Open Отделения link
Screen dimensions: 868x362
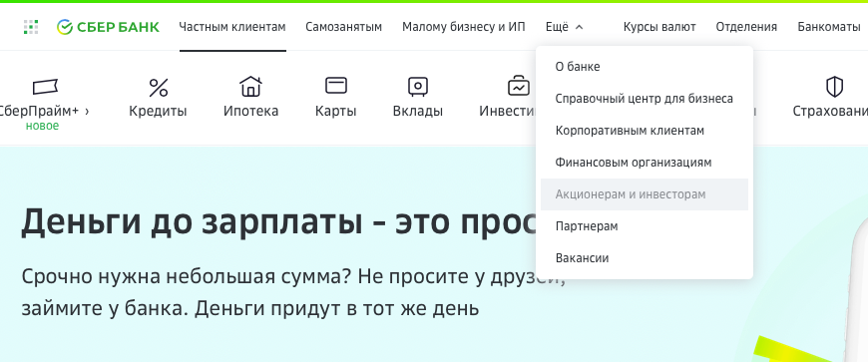point(746,27)
